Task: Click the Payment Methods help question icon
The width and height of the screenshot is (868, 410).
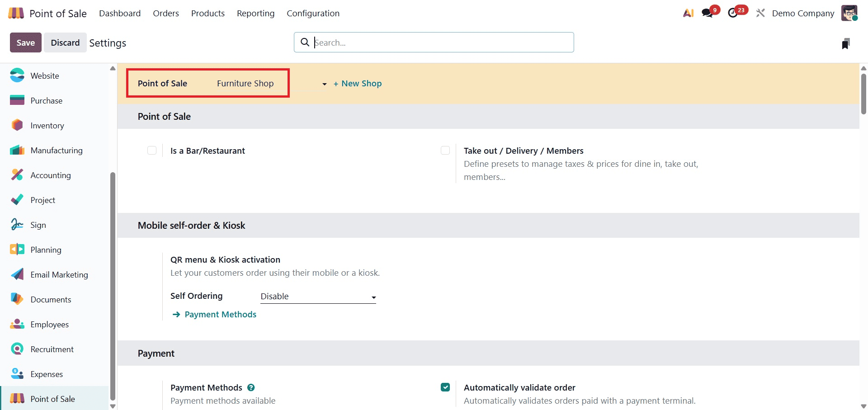Action: [251, 387]
